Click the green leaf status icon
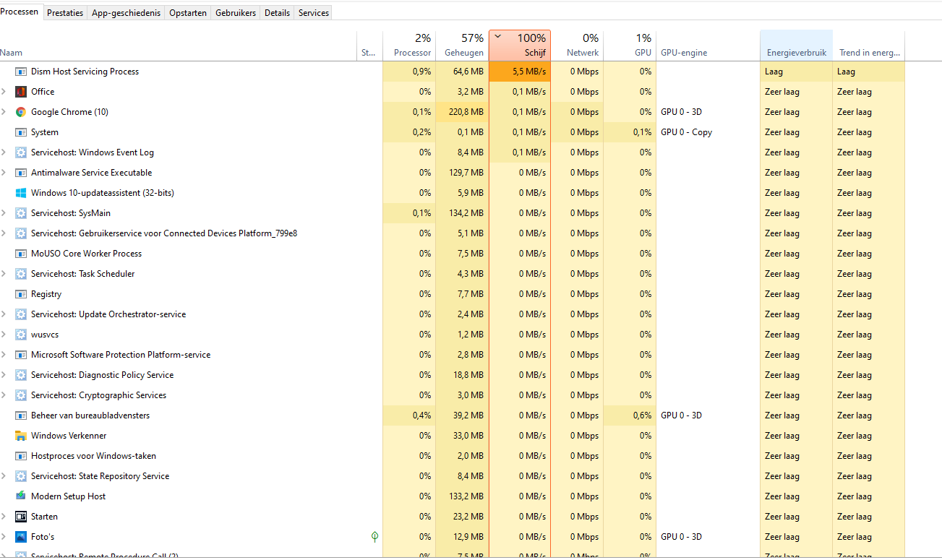 (374, 537)
